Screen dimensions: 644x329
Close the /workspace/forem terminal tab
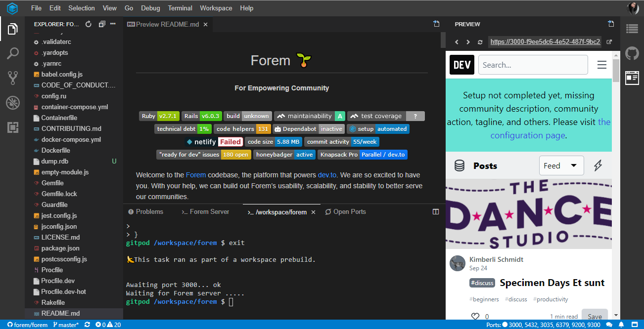coord(313,212)
